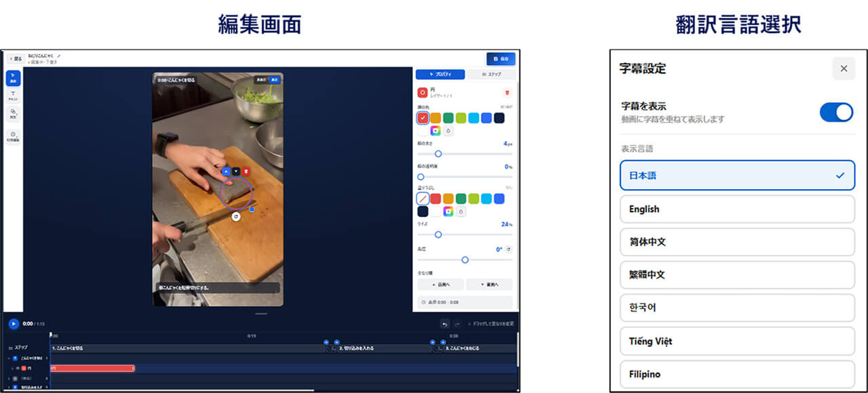Select 繁體中文 as display language
Screen dimensions: 868x393
(x=737, y=275)
